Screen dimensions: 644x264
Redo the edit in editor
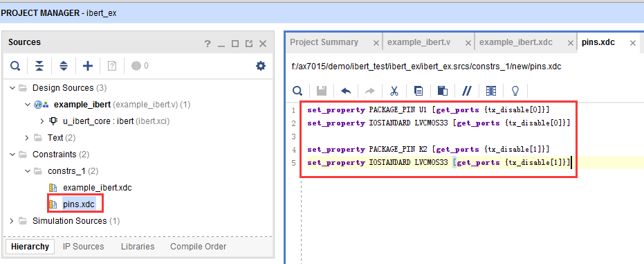click(x=370, y=91)
